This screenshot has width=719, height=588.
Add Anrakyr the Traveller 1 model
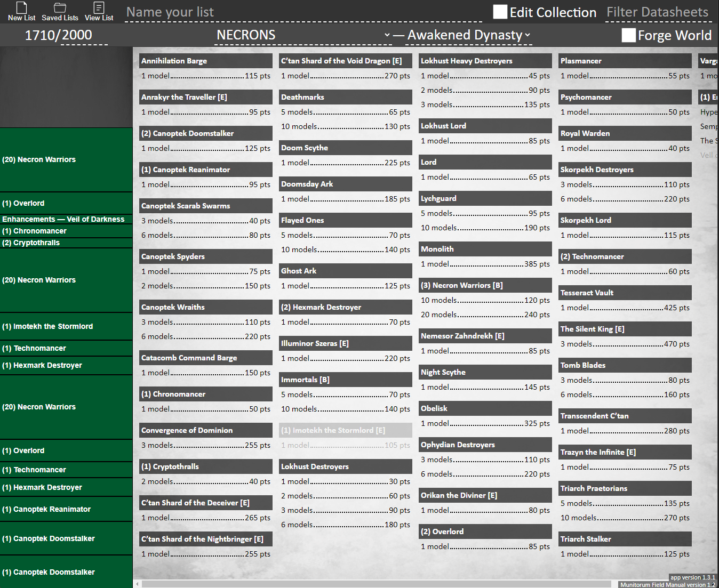pyautogui.click(x=206, y=112)
